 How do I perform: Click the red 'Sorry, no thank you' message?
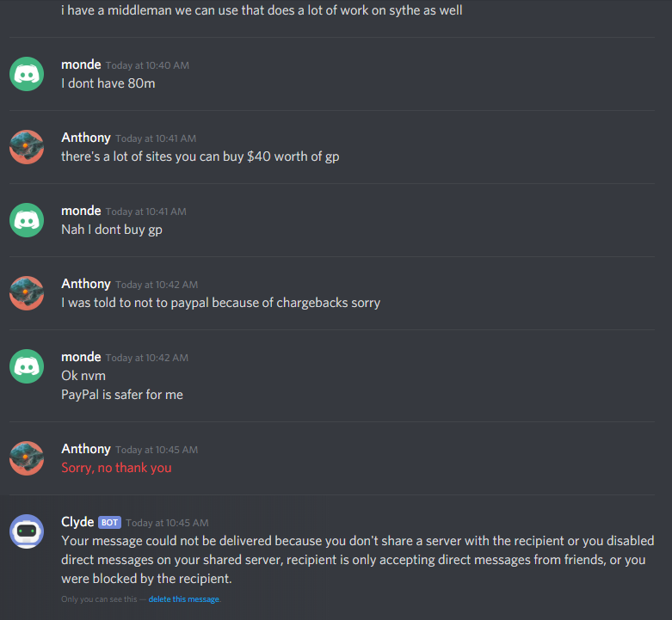click(116, 468)
